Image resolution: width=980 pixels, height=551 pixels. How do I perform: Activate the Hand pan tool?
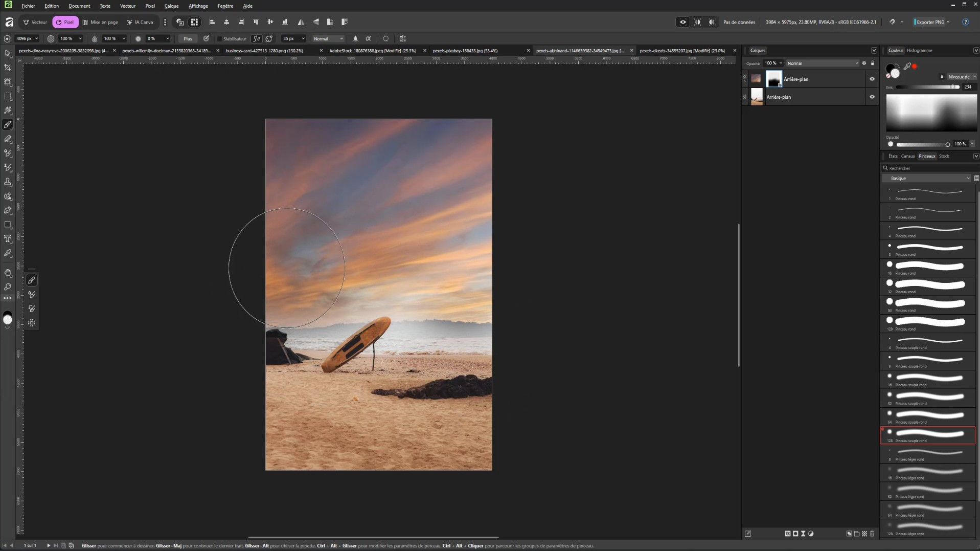coord(8,273)
